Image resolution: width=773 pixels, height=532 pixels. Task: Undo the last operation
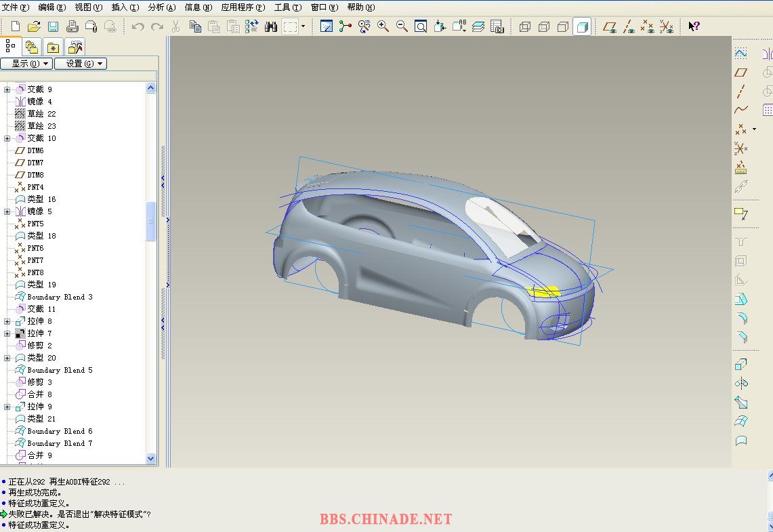tap(138, 26)
